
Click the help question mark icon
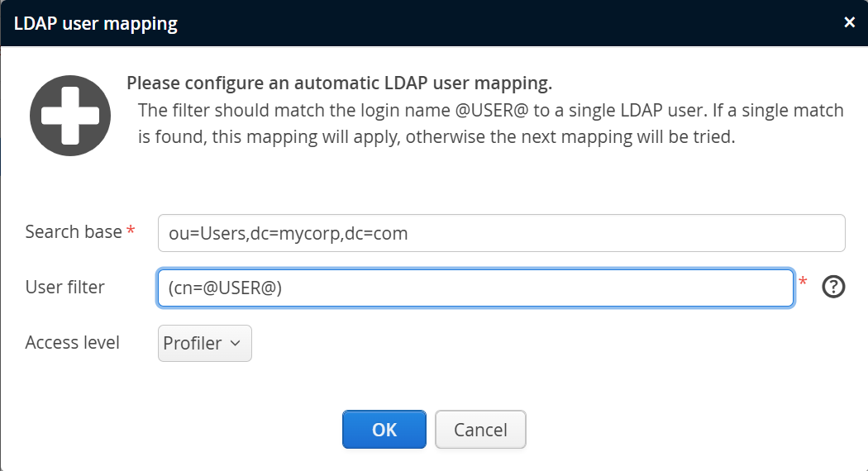pyautogui.click(x=834, y=288)
